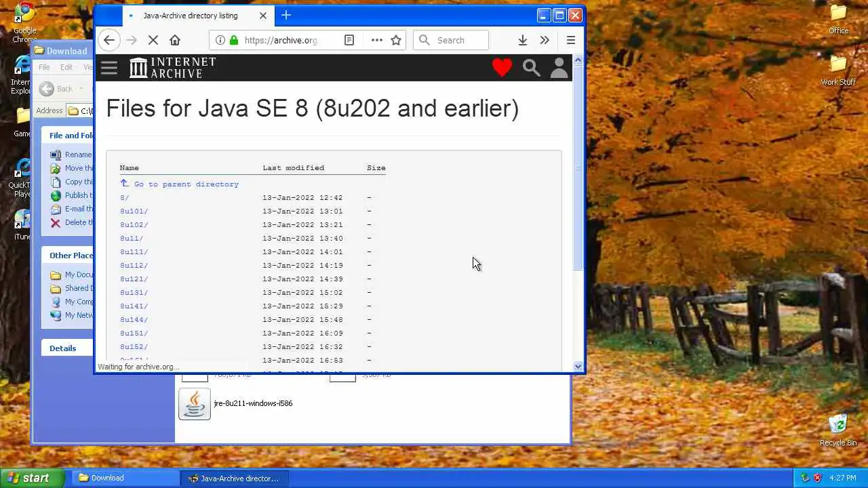Click the page vertical scrollbar thumb
The image size is (868, 488).
coord(578,168)
